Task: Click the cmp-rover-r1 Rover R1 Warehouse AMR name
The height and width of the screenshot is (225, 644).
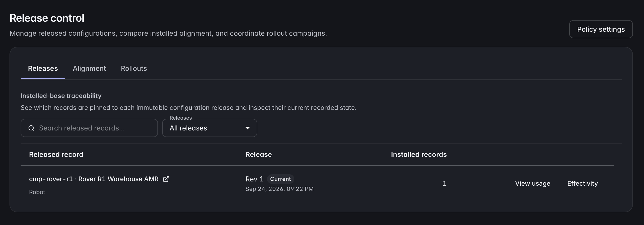Action: [x=94, y=179]
